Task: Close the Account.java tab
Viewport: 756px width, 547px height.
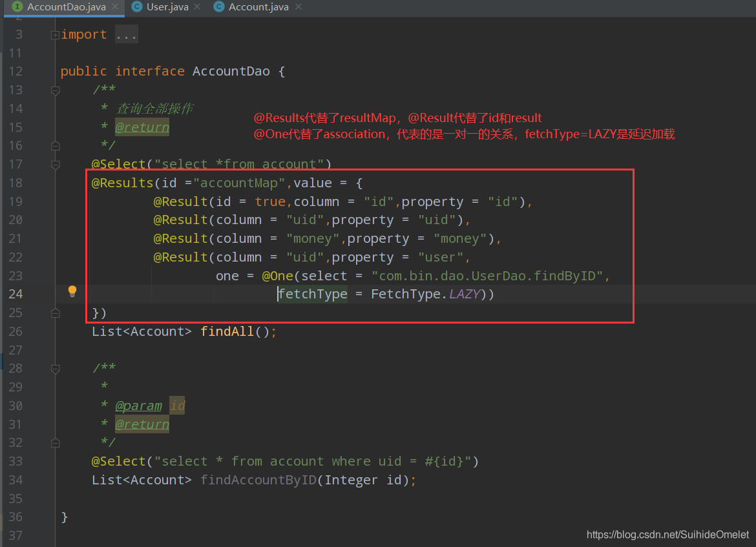Action: 299,6
